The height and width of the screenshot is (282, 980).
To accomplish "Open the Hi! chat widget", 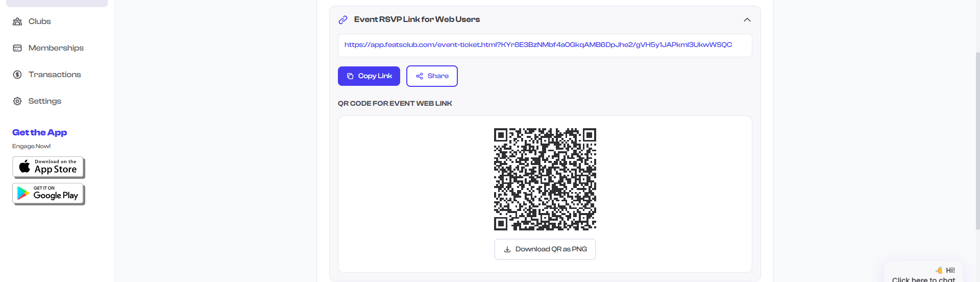I will coord(923,272).
